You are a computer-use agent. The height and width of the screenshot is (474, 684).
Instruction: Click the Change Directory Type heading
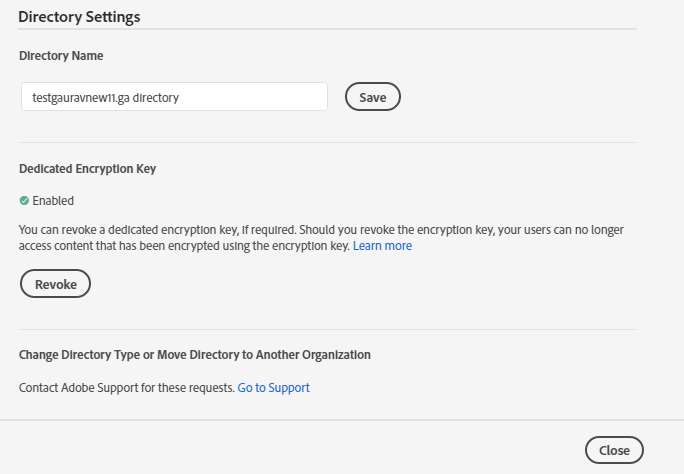tap(195, 355)
